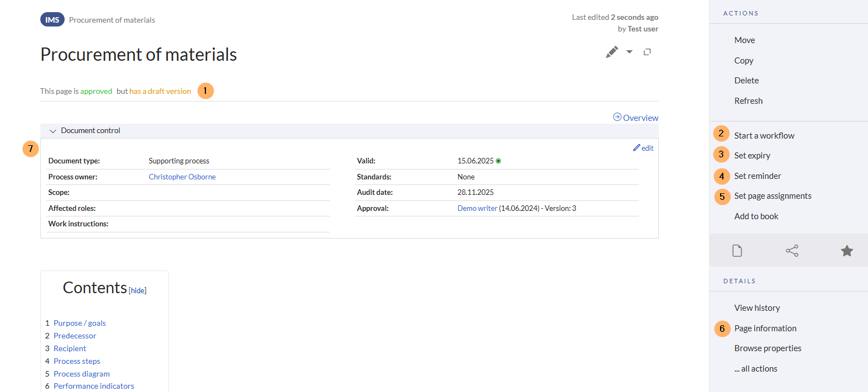Click the fullscreen expand icon
868x392 pixels.
(647, 52)
